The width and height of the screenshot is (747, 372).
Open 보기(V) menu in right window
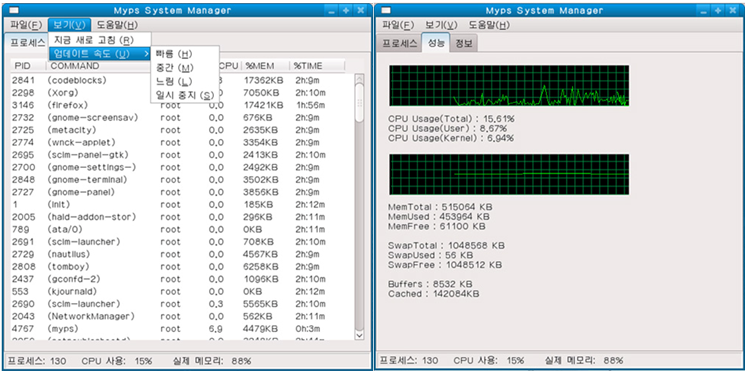442,25
